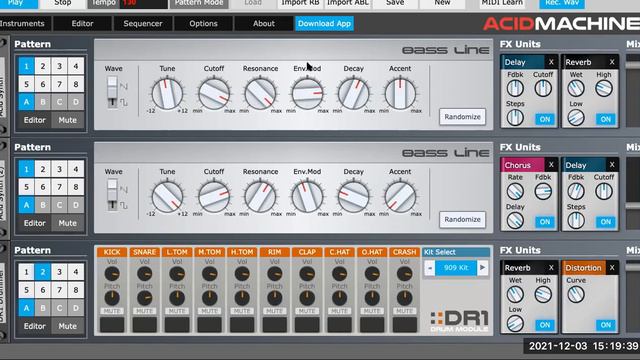Image resolution: width=640 pixels, height=360 pixels.
Task: Click the second Bass Line Env.Mod knob
Action: pos(307,197)
